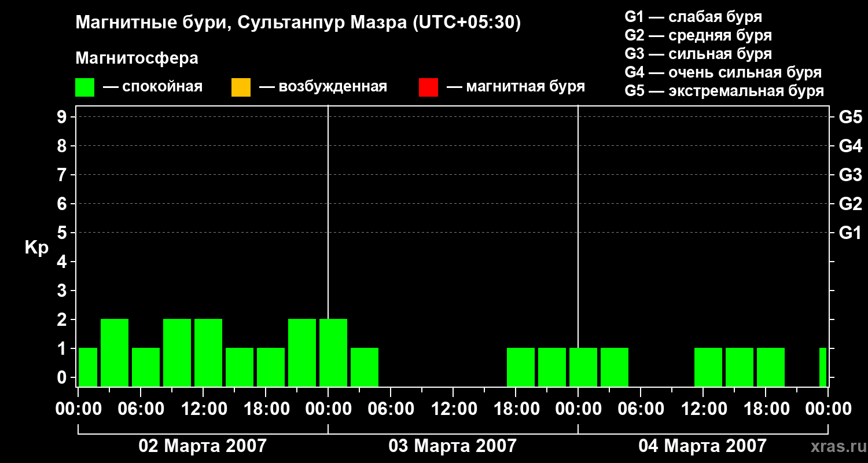868x463 pixels.
Task: Select legend line 'G5 — экстремальная буря'
Action: pyautogui.click(x=724, y=91)
